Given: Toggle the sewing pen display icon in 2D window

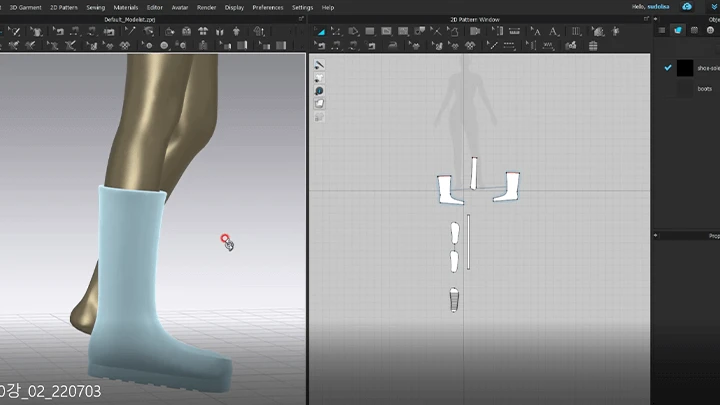Looking at the screenshot, I should point(319,65).
